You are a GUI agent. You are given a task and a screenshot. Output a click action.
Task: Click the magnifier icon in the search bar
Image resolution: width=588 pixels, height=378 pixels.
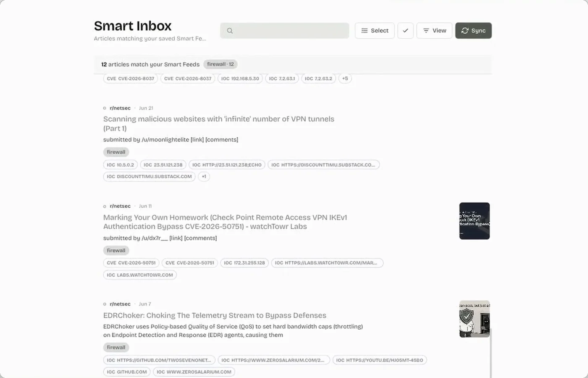coord(230,31)
